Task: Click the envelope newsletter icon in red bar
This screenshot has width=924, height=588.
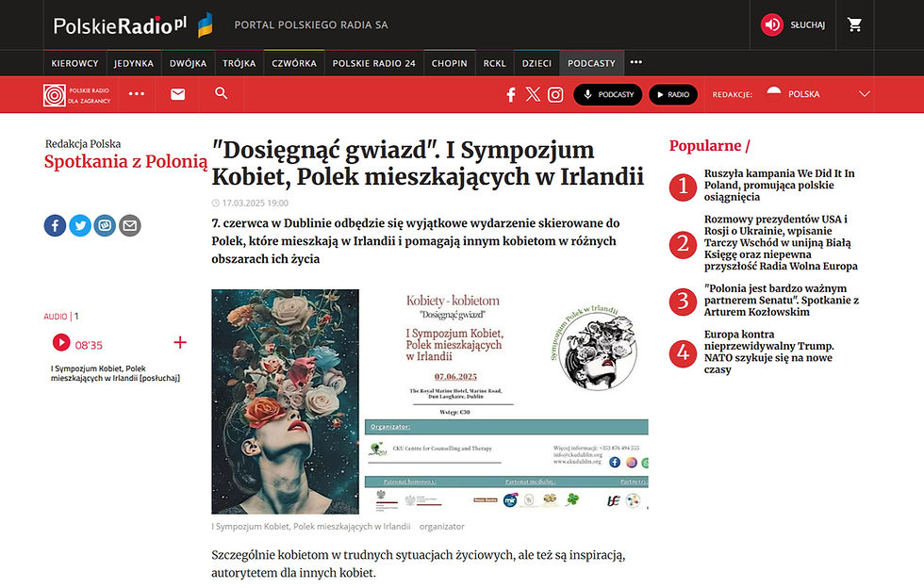Action: pyautogui.click(x=177, y=94)
